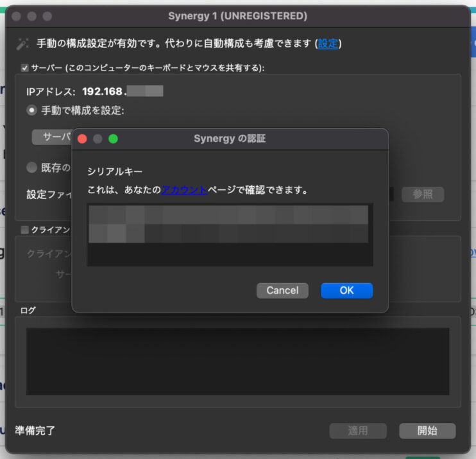The width and height of the screenshot is (476, 459).
Task: Click the 設定ファイ configuration file label
Action: 49,195
